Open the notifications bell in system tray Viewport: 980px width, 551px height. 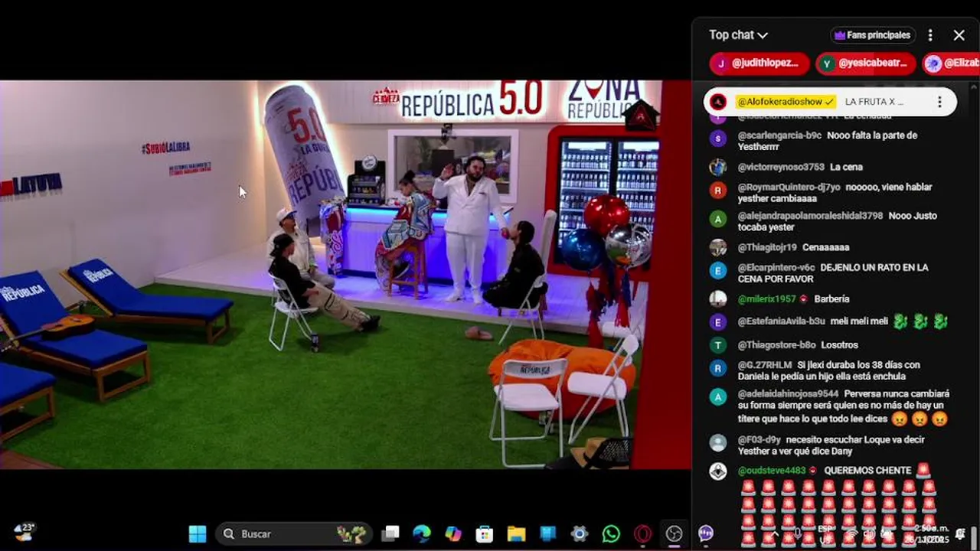960,533
